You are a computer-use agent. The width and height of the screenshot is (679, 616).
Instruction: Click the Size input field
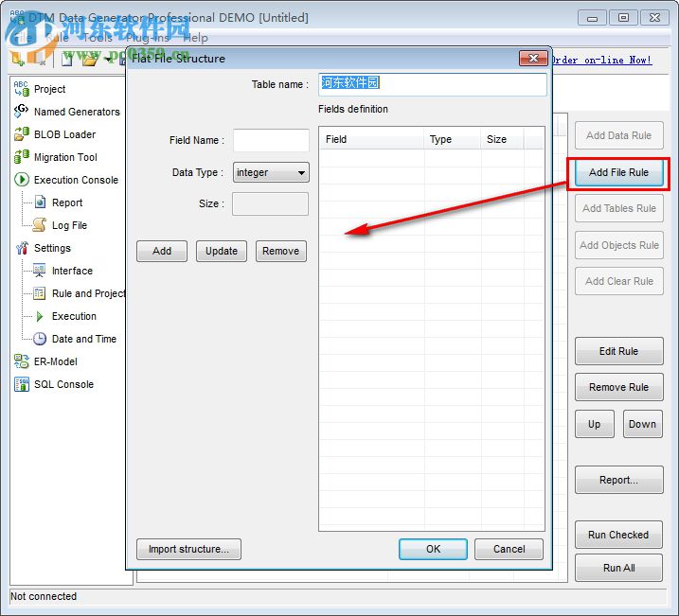[x=271, y=203]
